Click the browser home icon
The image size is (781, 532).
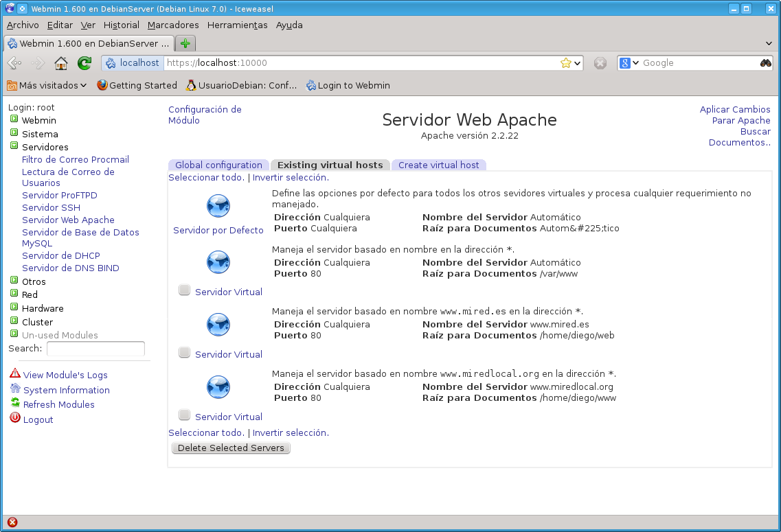point(60,62)
